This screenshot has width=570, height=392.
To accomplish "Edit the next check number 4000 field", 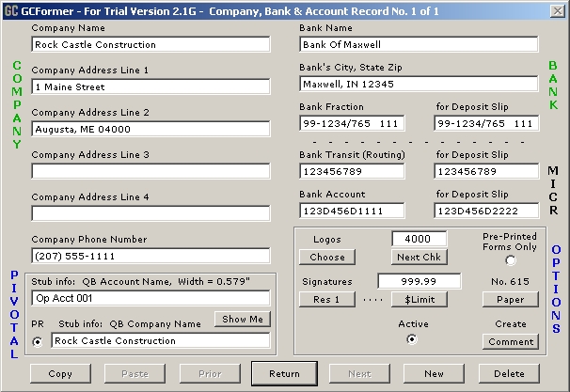I will (x=420, y=239).
